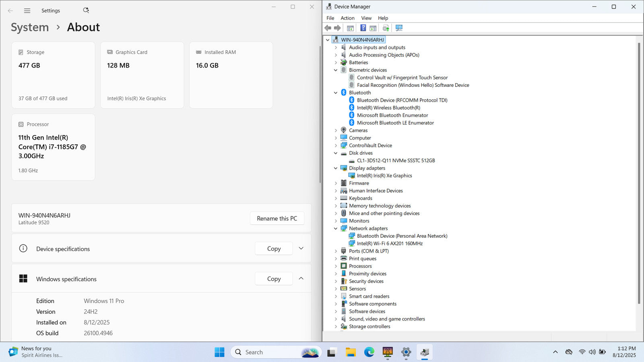Screen dimensions: 644x362
Task: Go back with the Settings back arrow
Action: click(x=10, y=11)
